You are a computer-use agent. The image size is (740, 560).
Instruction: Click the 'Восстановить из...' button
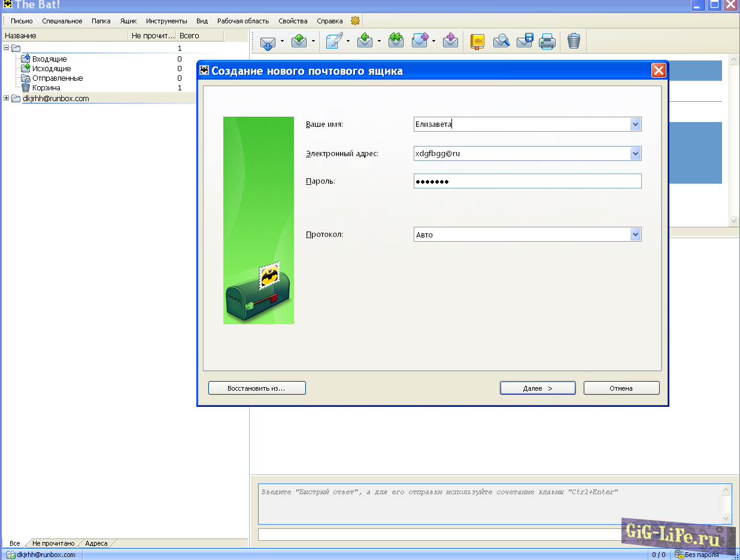click(257, 388)
